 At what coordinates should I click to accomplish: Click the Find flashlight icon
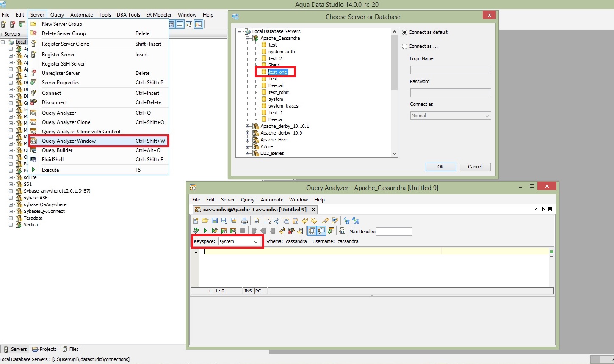(x=325, y=221)
